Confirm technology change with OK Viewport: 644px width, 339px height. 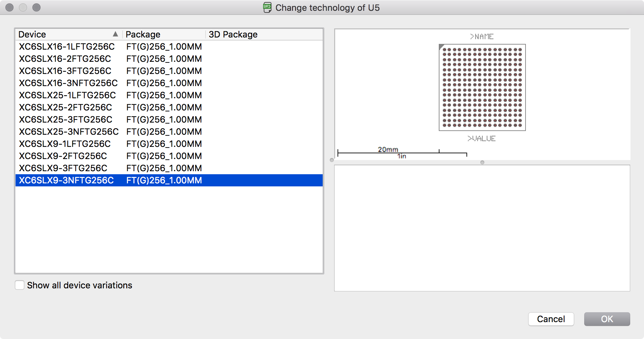coord(607,319)
